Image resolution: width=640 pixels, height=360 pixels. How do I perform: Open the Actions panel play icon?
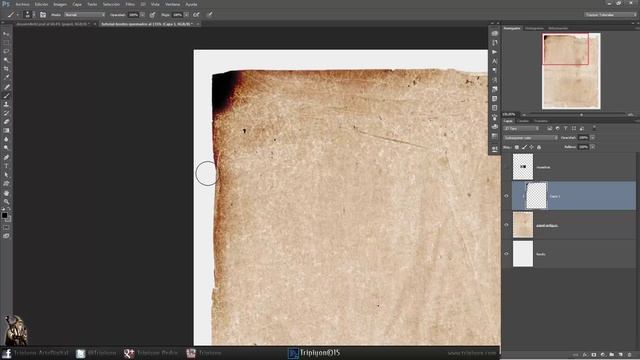click(495, 52)
